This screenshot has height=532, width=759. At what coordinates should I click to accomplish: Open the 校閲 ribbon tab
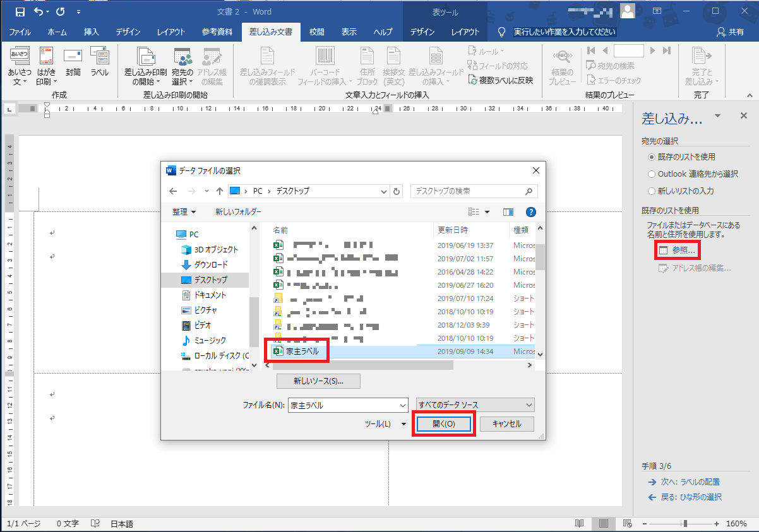[x=316, y=32]
